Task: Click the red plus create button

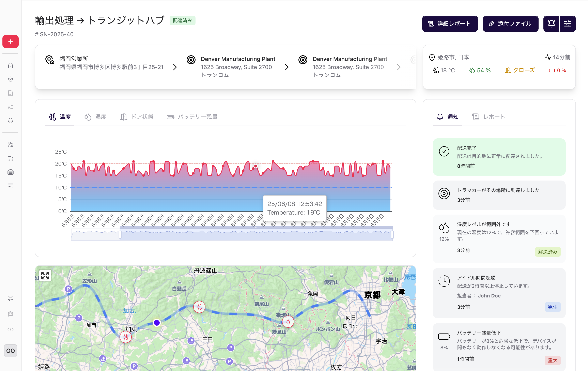Action: [x=11, y=42]
